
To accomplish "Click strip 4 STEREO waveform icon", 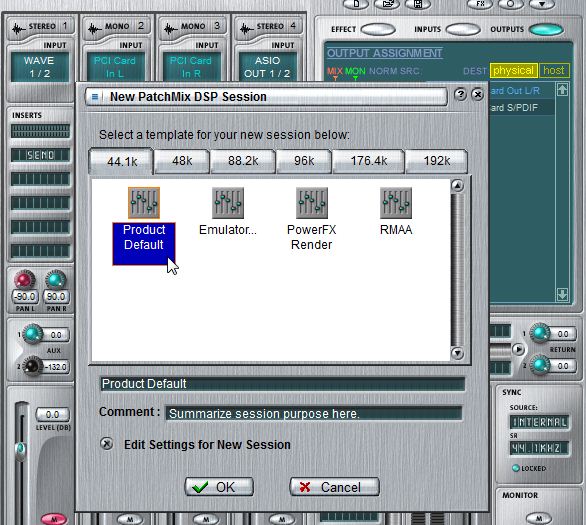I will point(247,28).
